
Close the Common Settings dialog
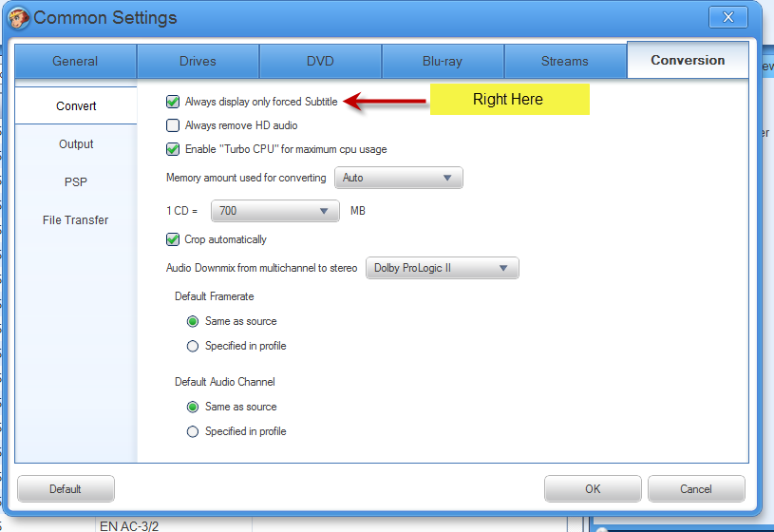coord(728,17)
